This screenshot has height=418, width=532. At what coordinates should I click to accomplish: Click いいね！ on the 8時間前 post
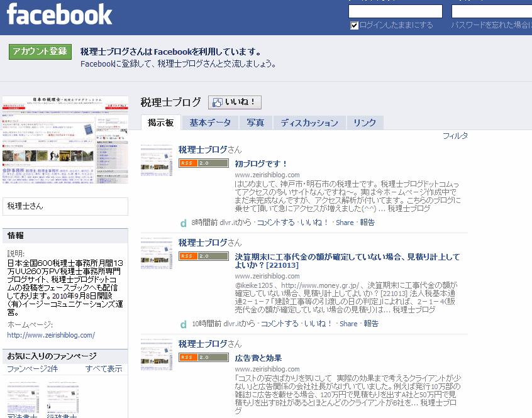314,223
